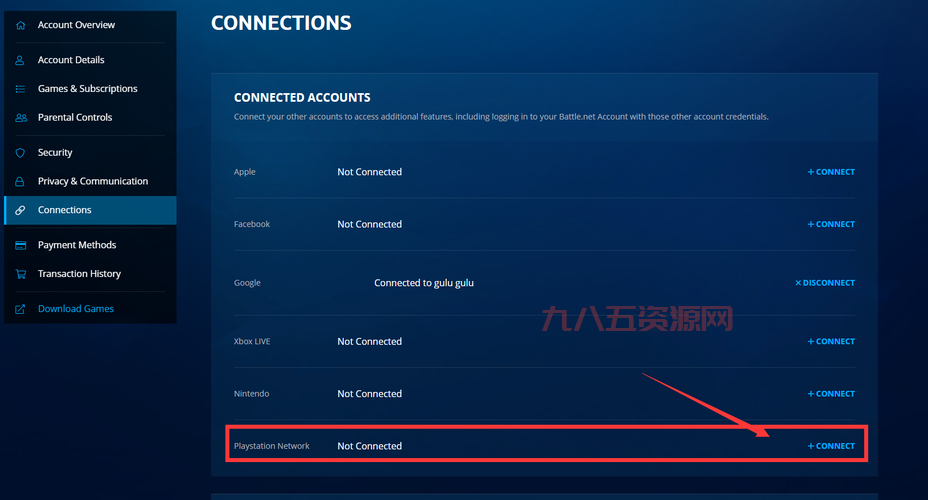Image resolution: width=928 pixels, height=500 pixels.
Task: Select the Connections sidebar item
Action: tap(90, 210)
